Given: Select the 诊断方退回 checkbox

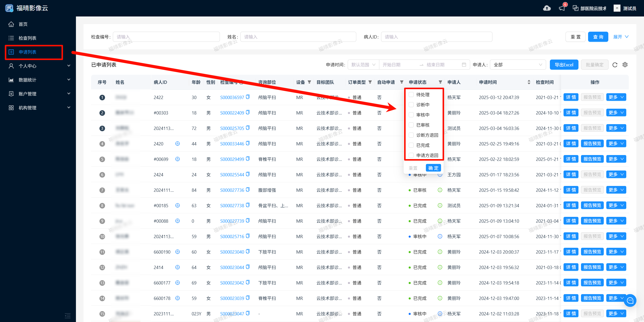Looking at the screenshot, I should pos(411,135).
